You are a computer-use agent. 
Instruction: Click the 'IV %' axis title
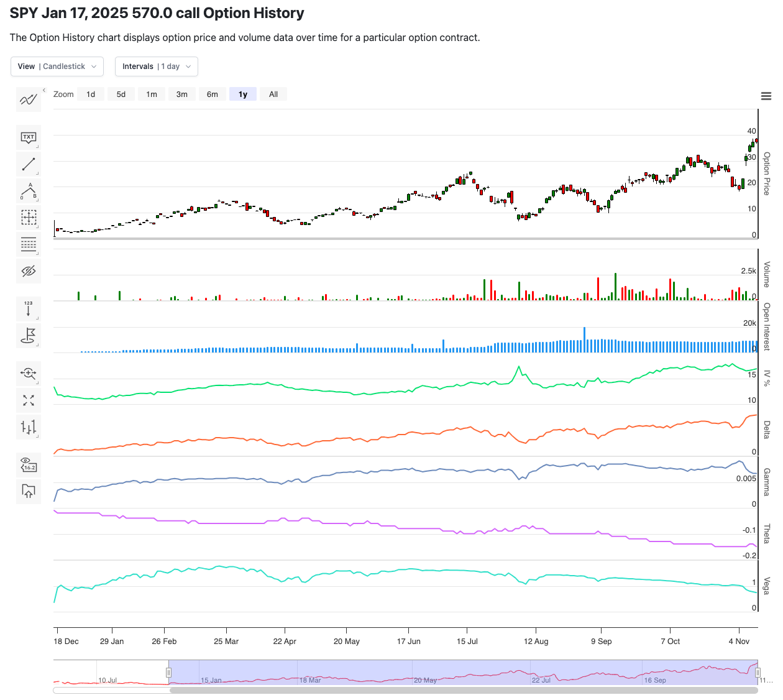coord(767,378)
